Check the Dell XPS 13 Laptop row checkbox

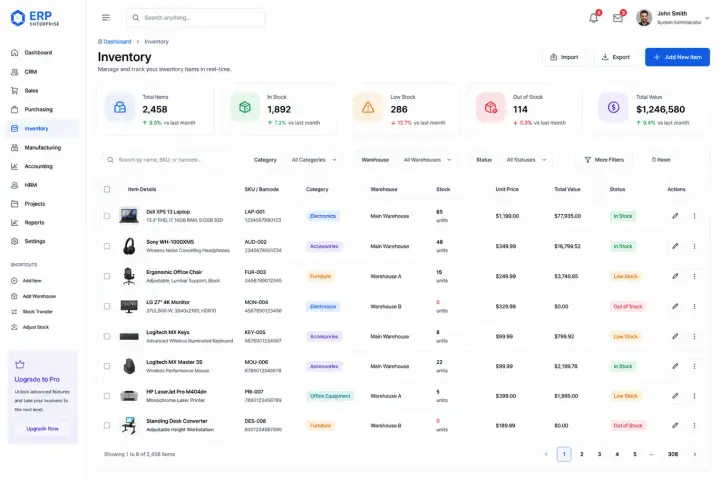coord(107,216)
